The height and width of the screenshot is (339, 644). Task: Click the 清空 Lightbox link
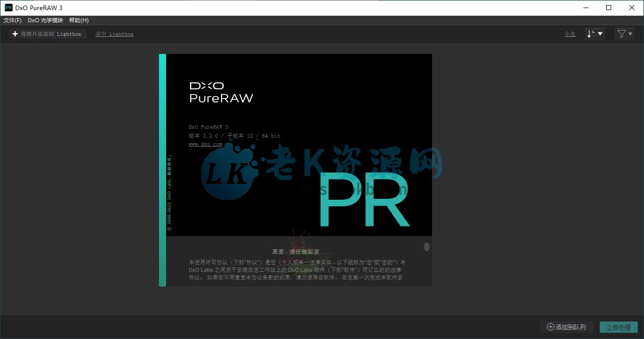(115, 34)
